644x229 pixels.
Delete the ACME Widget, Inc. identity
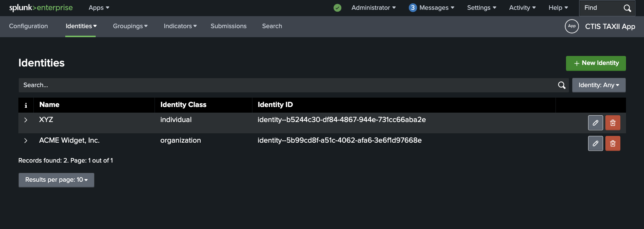tap(612, 143)
